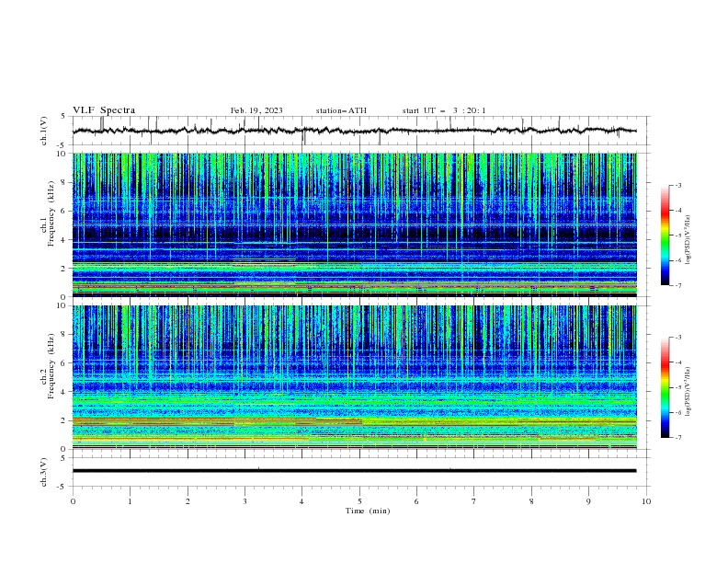Click the lower 'log(PSD)(V²/Hz)' colorbar label
728x563 pixels.
tap(688, 392)
